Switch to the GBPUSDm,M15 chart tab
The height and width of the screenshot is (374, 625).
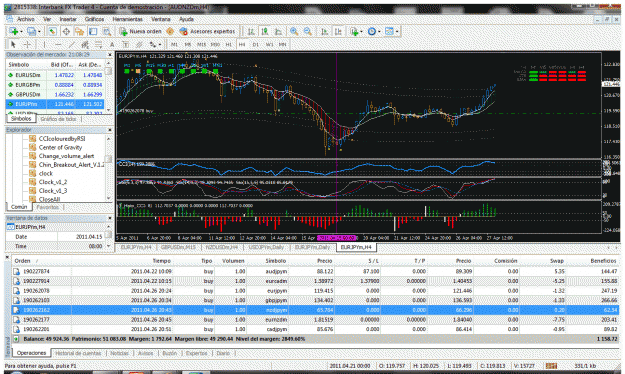coord(178,248)
